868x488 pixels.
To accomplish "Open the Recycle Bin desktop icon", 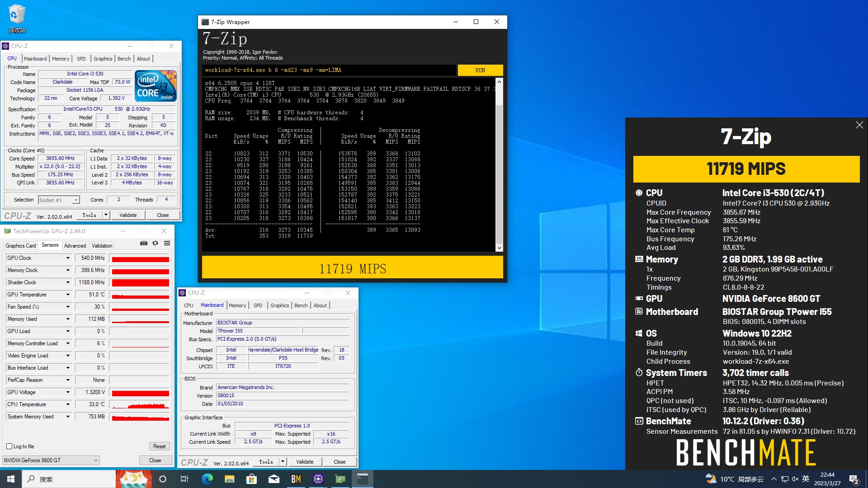I will click(17, 18).
